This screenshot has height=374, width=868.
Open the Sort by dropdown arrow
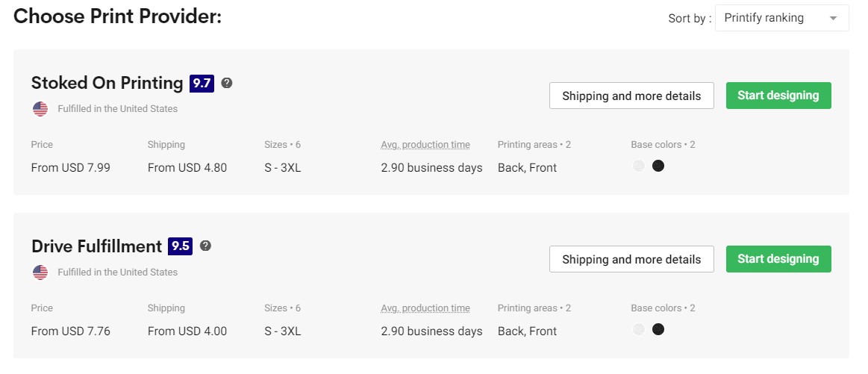(833, 18)
